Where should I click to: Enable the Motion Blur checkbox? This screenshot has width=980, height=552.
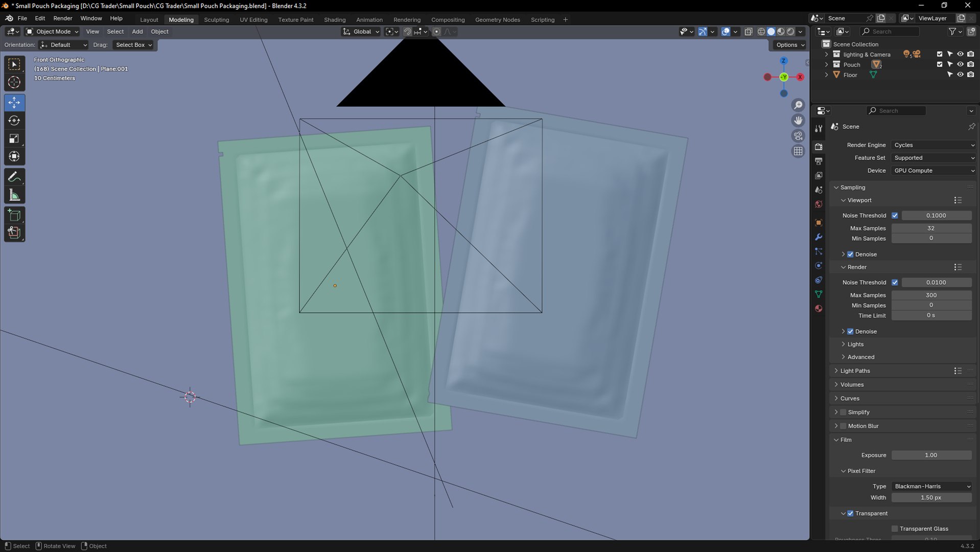pyautogui.click(x=843, y=426)
